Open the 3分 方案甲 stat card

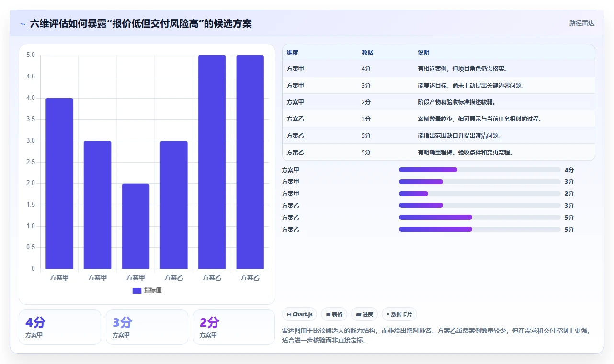(x=147, y=327)
